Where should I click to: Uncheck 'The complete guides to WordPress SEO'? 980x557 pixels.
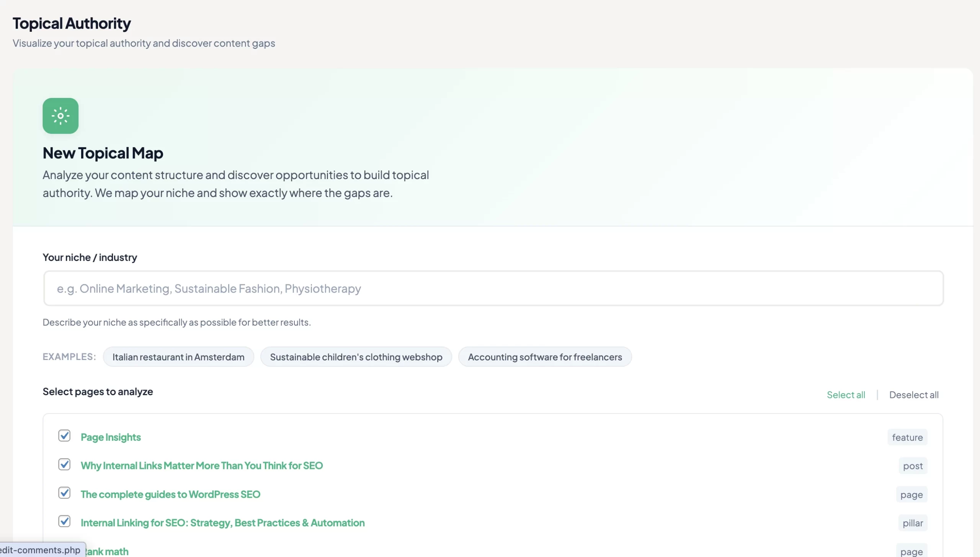[x=64, y=492]
